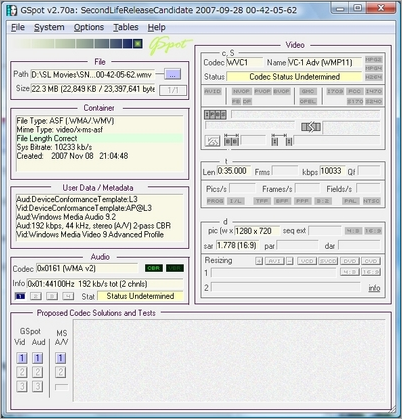Click the double-frame interval measurement icon
The width and height of the screenshot is (402, 419).
click(231, 140)
